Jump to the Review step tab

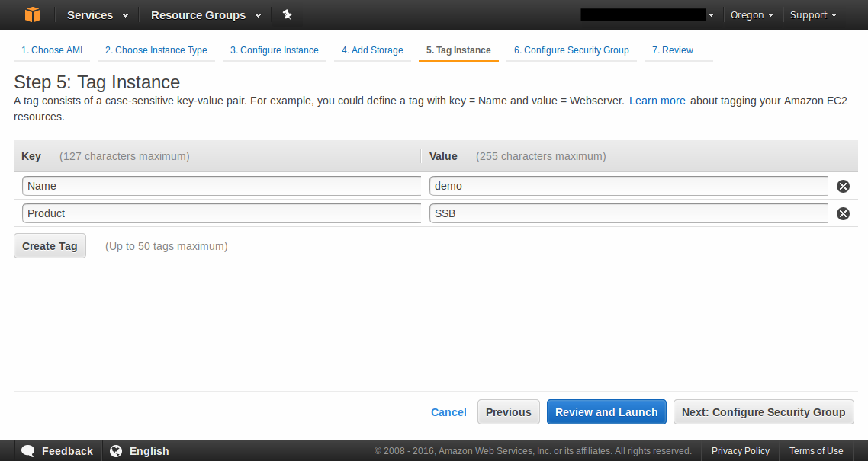point(673,50)
